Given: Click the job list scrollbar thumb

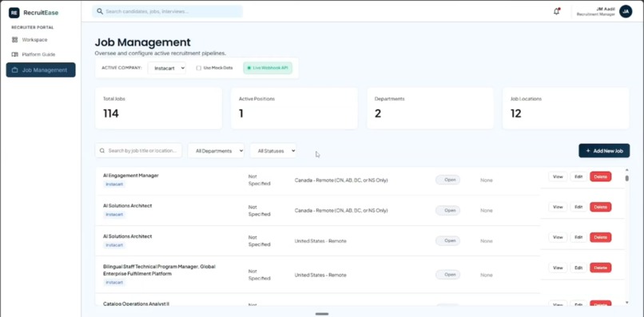Looking at the screenshot, I should [626, 178].
